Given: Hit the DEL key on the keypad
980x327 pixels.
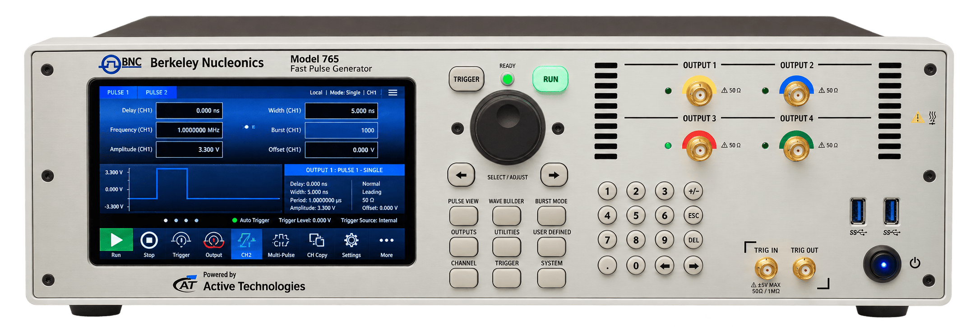Looking at the screenshot, I should [x=693, y=240].
